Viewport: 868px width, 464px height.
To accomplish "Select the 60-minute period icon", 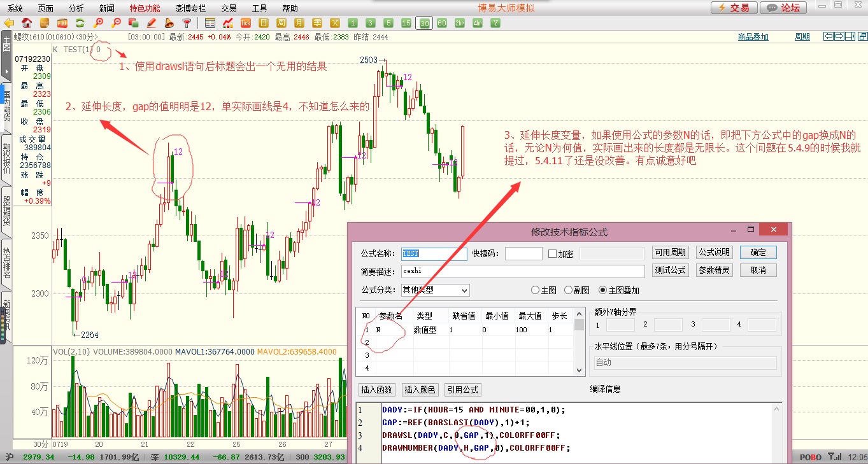I will pos(442,23).
